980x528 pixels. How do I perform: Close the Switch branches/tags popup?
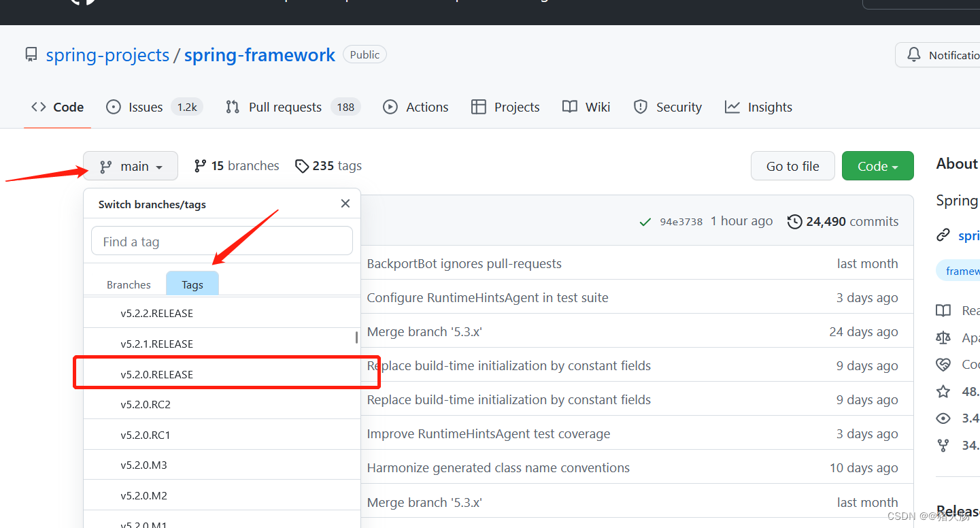pos(345,203)
